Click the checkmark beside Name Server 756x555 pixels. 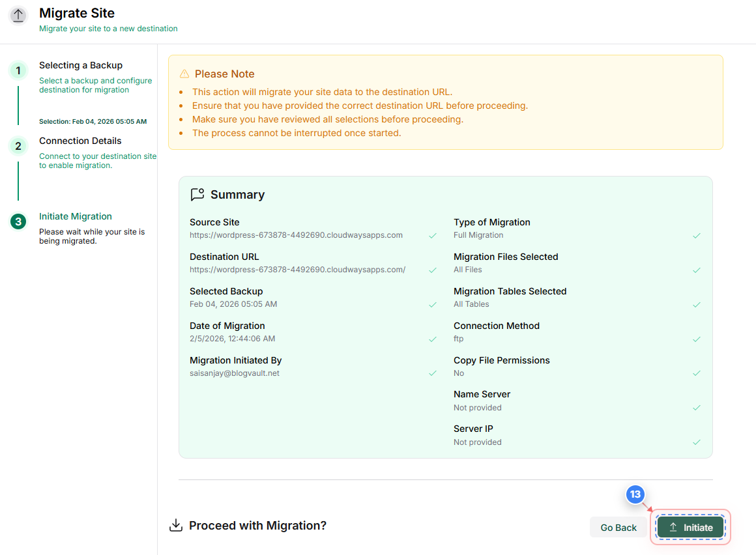pos(696,407)
